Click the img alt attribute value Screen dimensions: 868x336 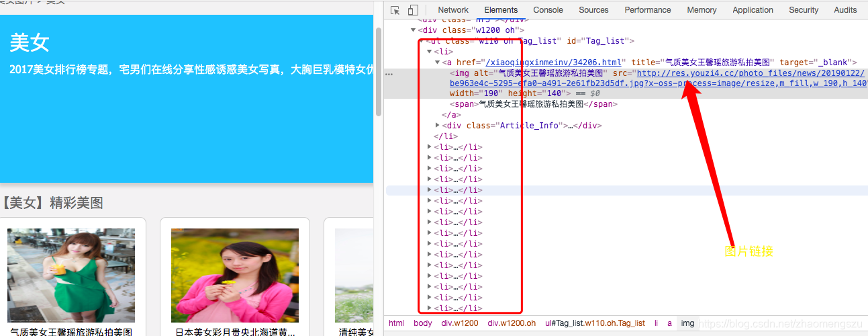click(x=550, y=73)
